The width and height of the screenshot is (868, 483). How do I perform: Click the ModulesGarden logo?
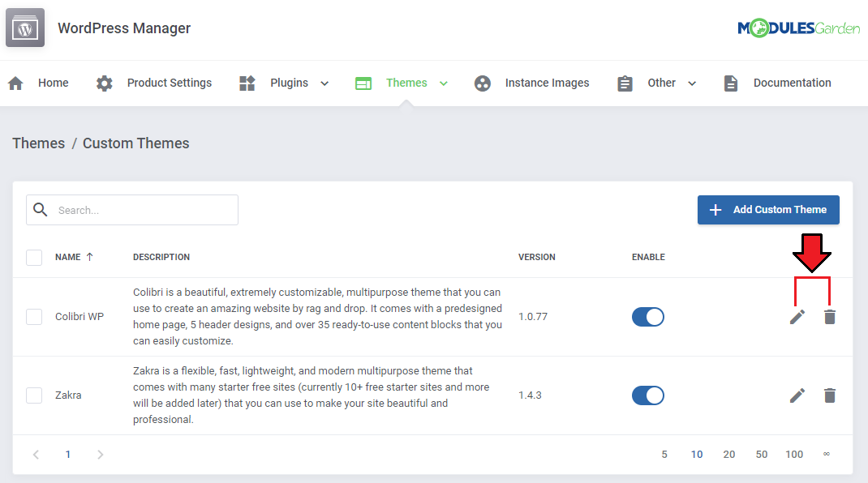(x=798, y=28)
